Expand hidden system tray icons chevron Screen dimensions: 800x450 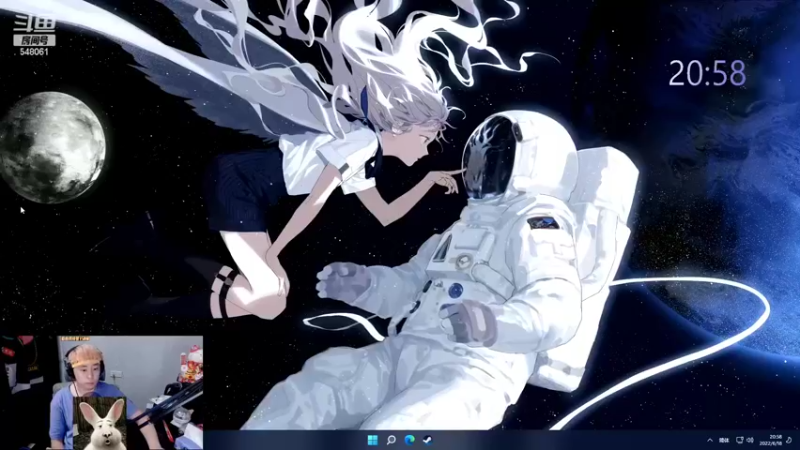pos(710,440)
